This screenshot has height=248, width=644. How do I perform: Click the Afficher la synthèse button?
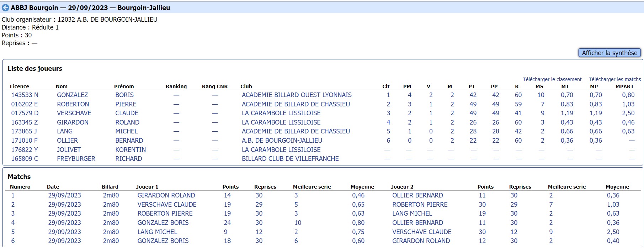click(610, 53)
